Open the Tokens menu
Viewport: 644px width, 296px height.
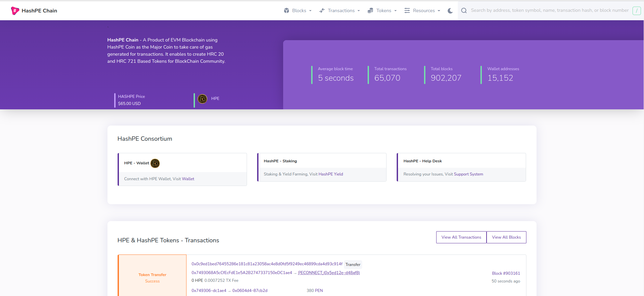point(382,10)
